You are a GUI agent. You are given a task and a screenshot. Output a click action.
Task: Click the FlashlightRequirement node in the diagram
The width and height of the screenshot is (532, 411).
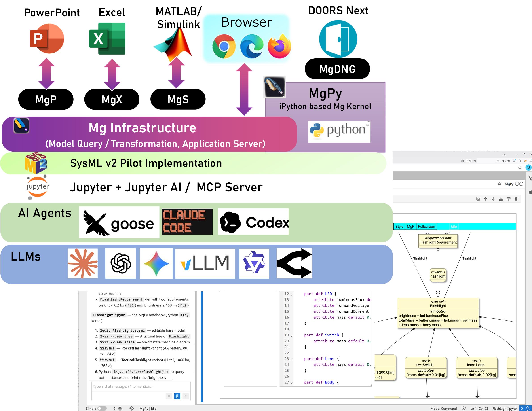coord(438,241)
